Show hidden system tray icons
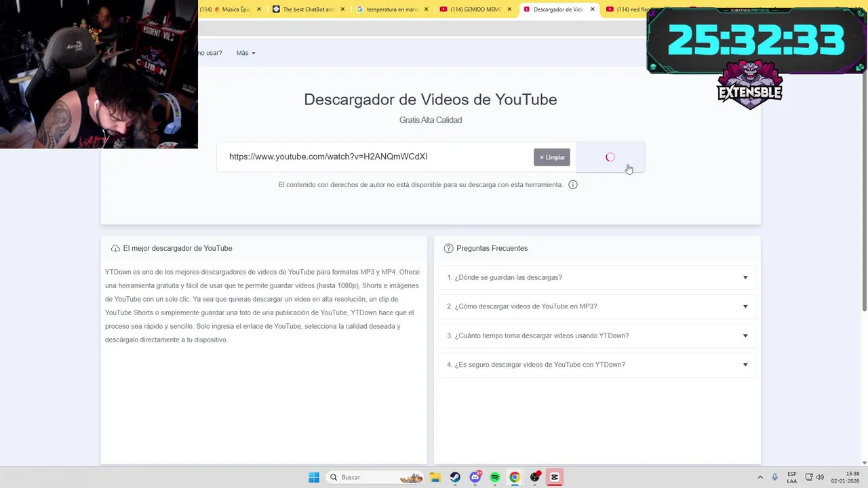This screenshot has height=488, width=868. coord(760,477)
